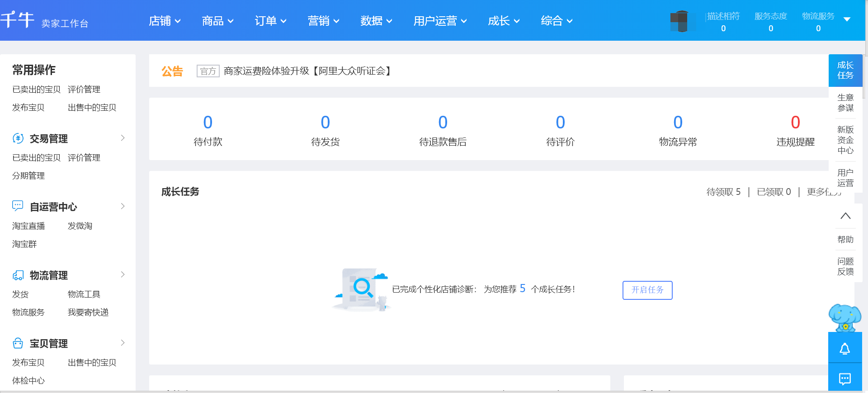This screenshot has width=868, height=393.
Task: Open 淘宝直播 link
Action: pos(28,226)
